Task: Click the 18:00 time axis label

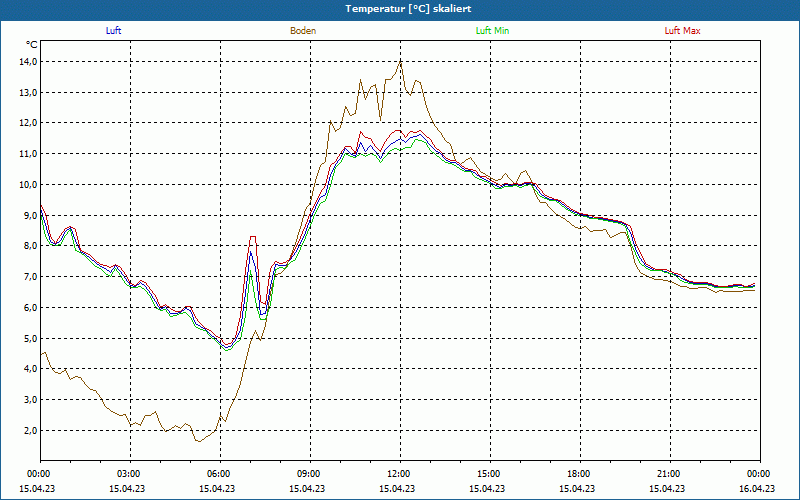Action: pyautogui.click(x=578, y=474)
